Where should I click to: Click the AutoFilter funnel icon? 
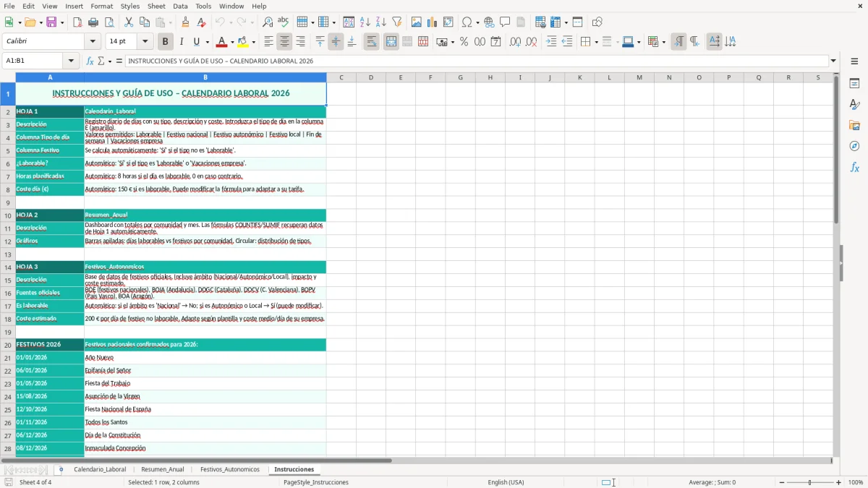point(396,22)
